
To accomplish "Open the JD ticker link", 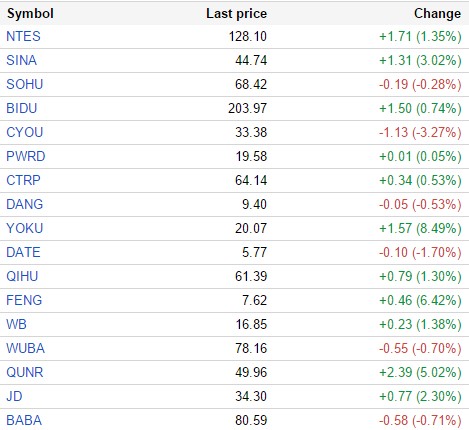I will pyautogui.click(x=14, y=396).
